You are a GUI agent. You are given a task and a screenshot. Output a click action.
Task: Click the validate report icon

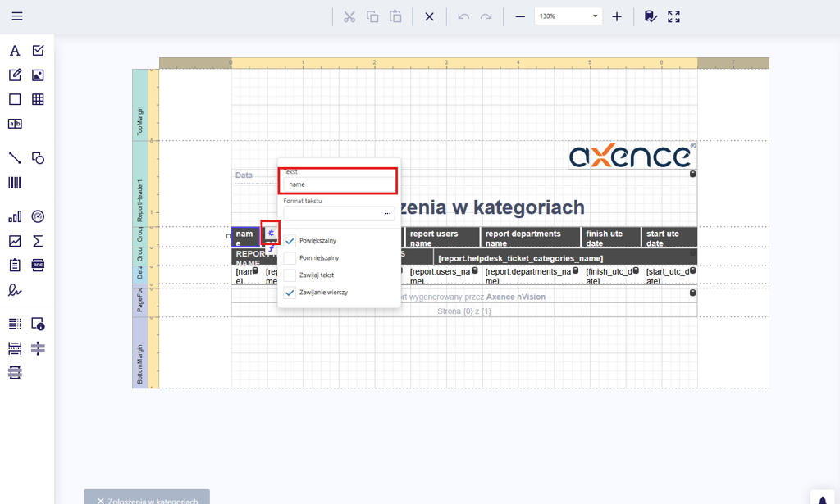pos(651,16)
